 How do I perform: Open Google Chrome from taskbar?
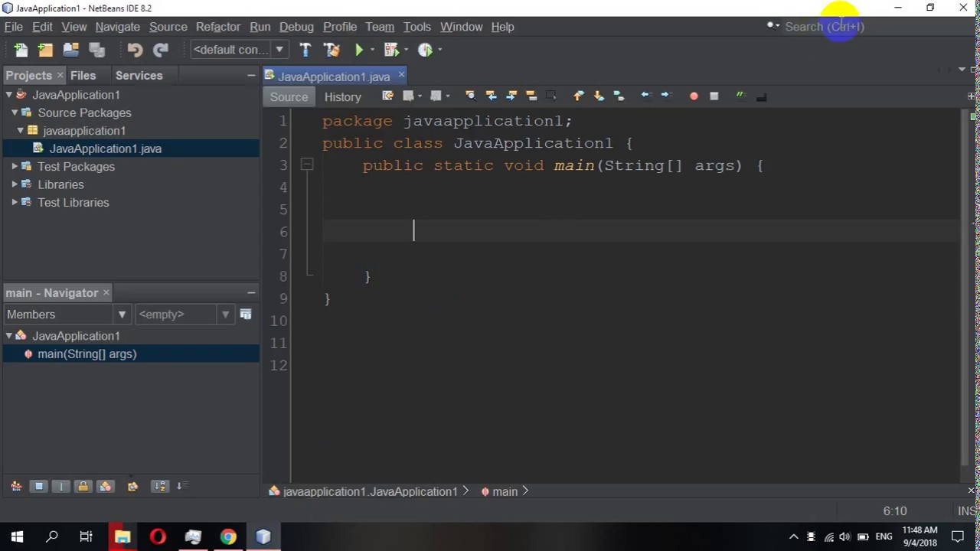(x=228, y=536)
